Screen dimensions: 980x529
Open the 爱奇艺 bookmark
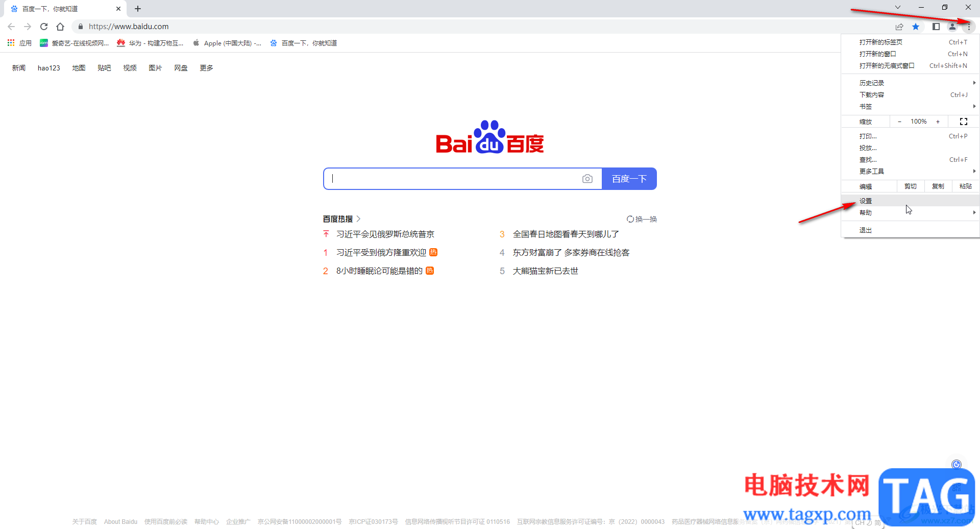point(75,43)
